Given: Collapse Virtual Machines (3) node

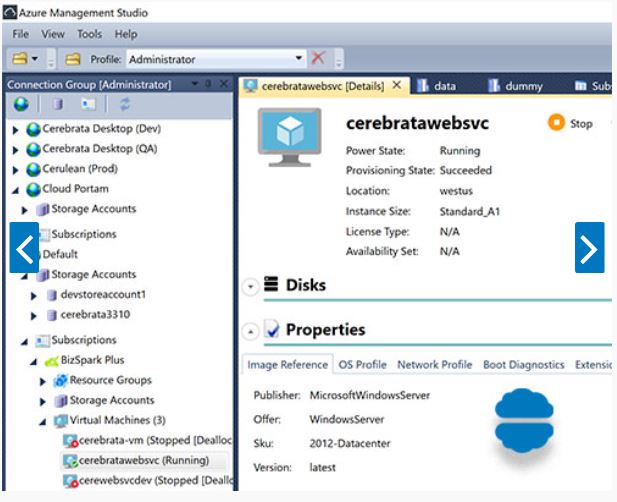Looking at the screenshot, I should tap(42, 422).
